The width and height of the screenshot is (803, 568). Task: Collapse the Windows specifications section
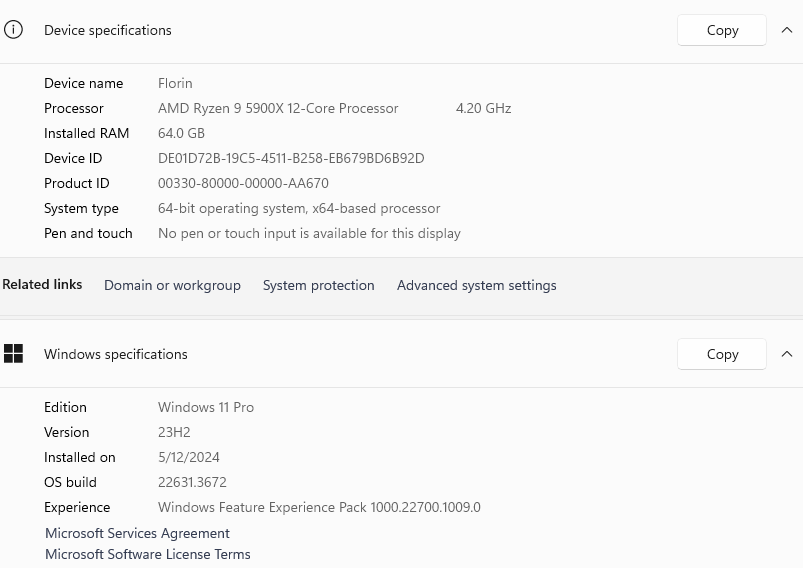coord(786,354)
